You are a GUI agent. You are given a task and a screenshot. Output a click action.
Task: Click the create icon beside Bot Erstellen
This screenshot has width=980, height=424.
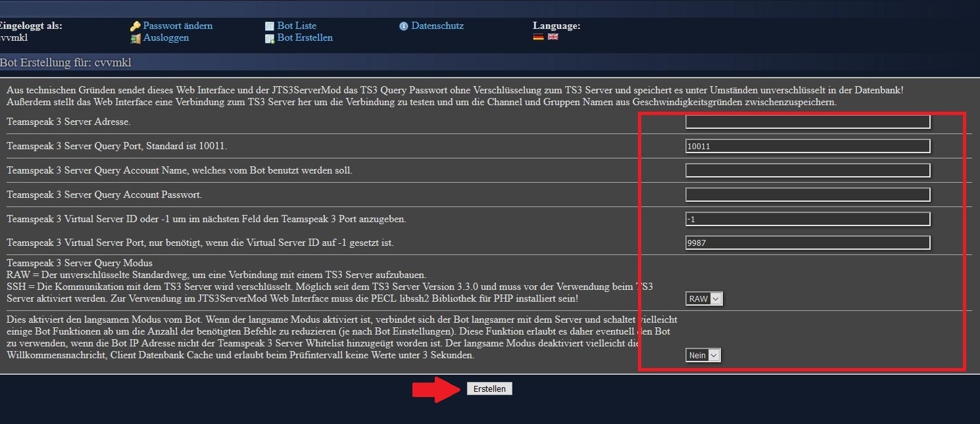[270, 38]
